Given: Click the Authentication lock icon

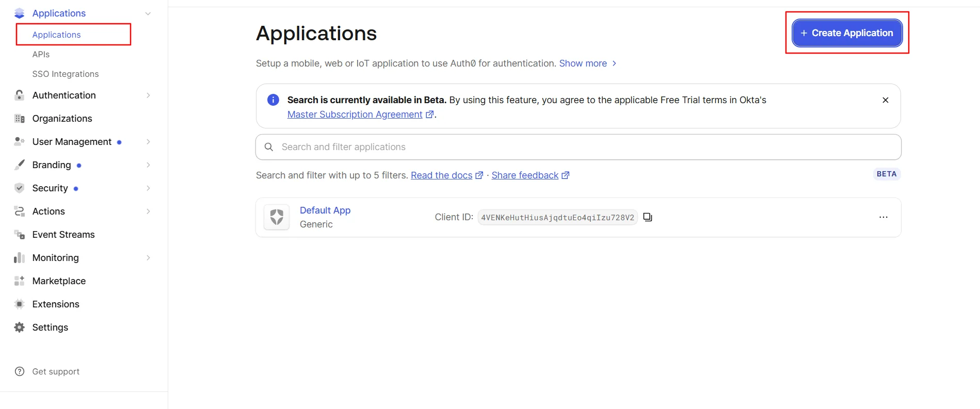Looking at the screenshot, I should click(20, 95).
